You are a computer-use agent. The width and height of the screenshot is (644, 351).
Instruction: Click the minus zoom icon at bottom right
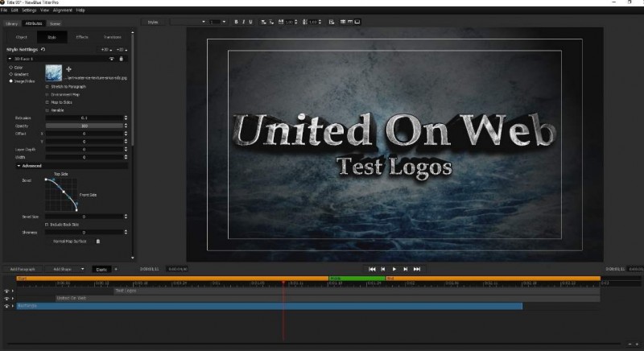(630, 344)
